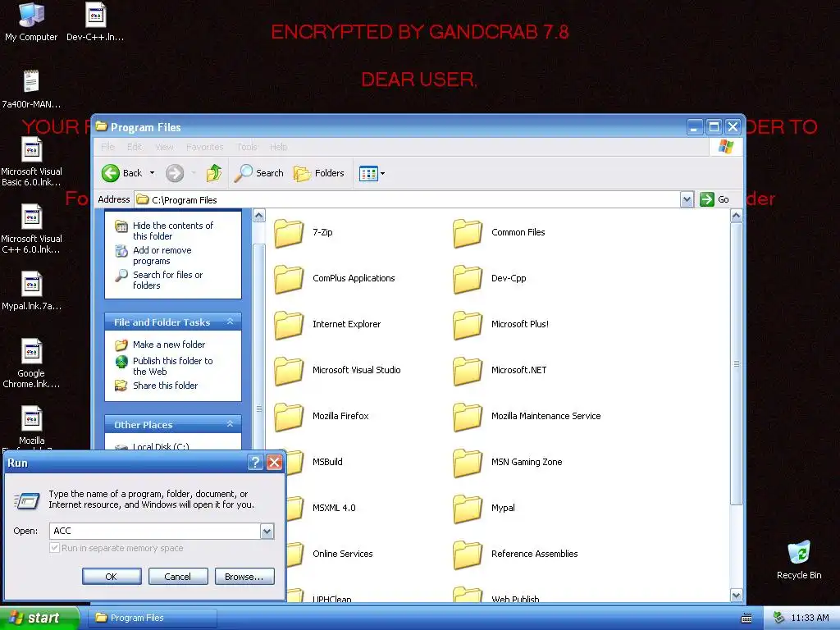The height and width of the screenshot is (630, 840).
Task: Click Program Files taskbar button
Action: (153, 618)
